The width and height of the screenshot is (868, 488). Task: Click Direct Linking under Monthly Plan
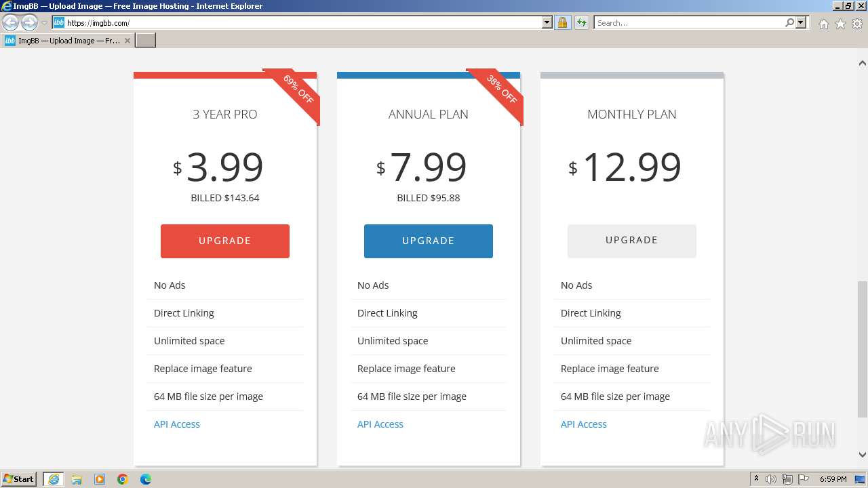click(x=591, y=313)
